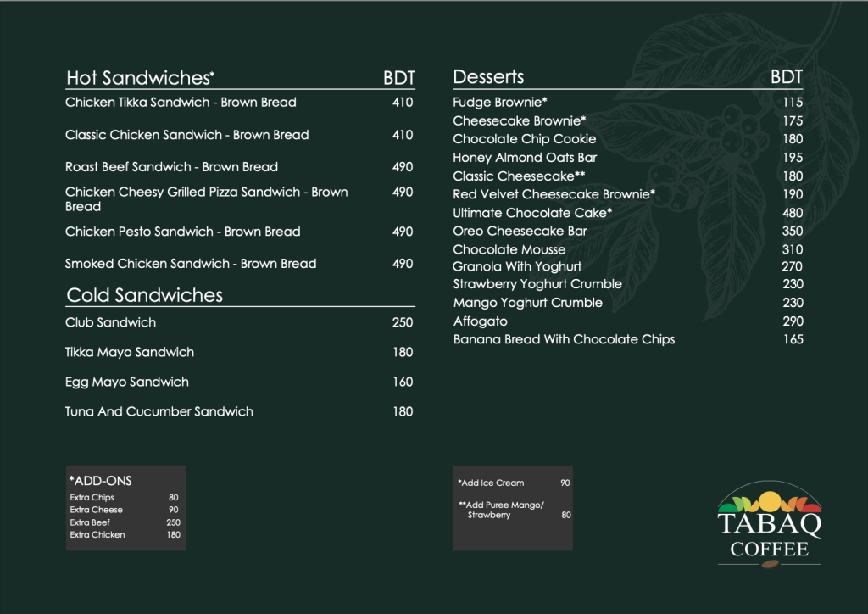
Task: Select Tuna And Cucumber Sandwich
Action: pos(159,411)
